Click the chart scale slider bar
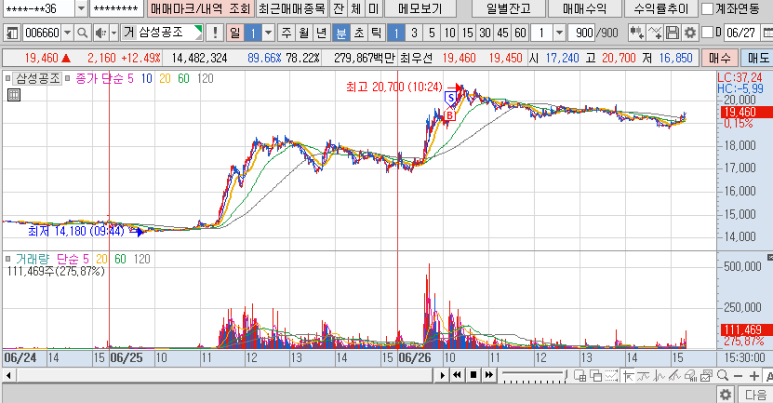 point(535,376)
